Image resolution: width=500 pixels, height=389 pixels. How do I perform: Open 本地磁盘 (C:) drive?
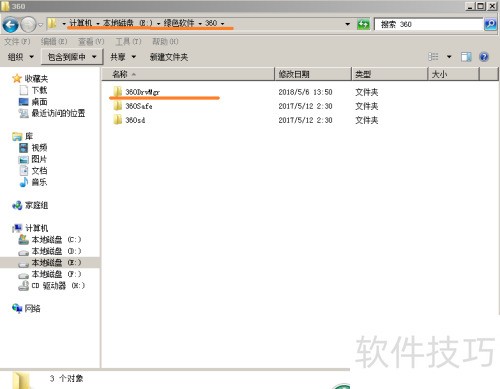(x=56, y=240)
